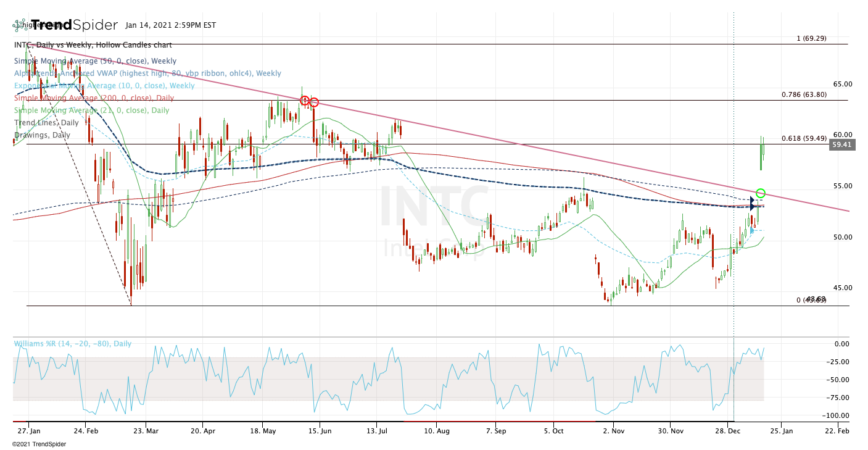Select the Exponential Moving Average 10 Weekly legend
This screenshot has width=868, height=450.
point(104,86)
